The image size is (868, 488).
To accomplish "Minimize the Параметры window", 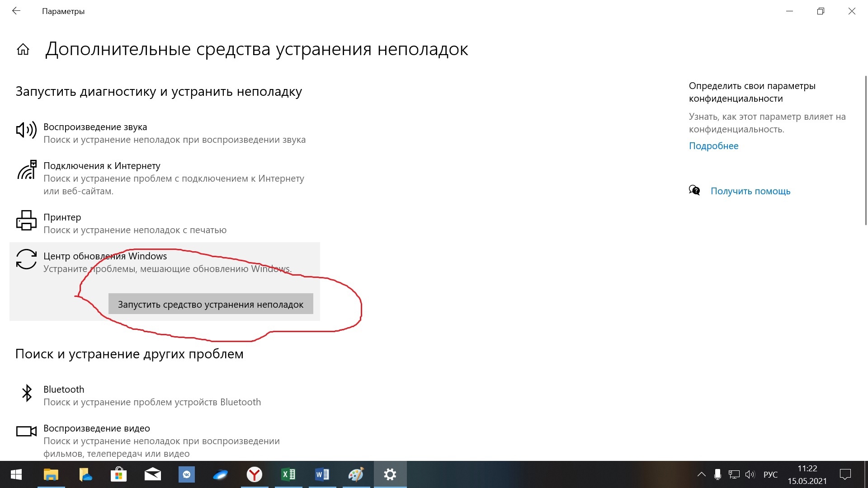I will point(789,11).
